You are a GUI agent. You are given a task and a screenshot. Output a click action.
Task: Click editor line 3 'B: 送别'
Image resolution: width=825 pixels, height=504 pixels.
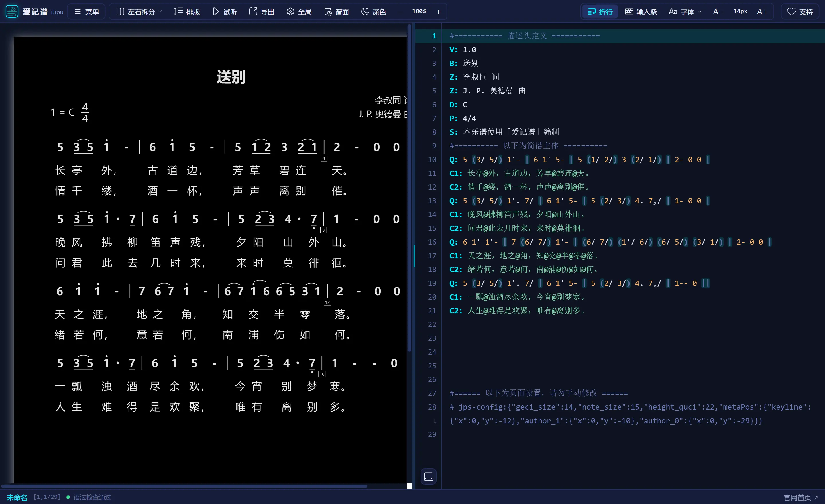click(x=464, y=63)
